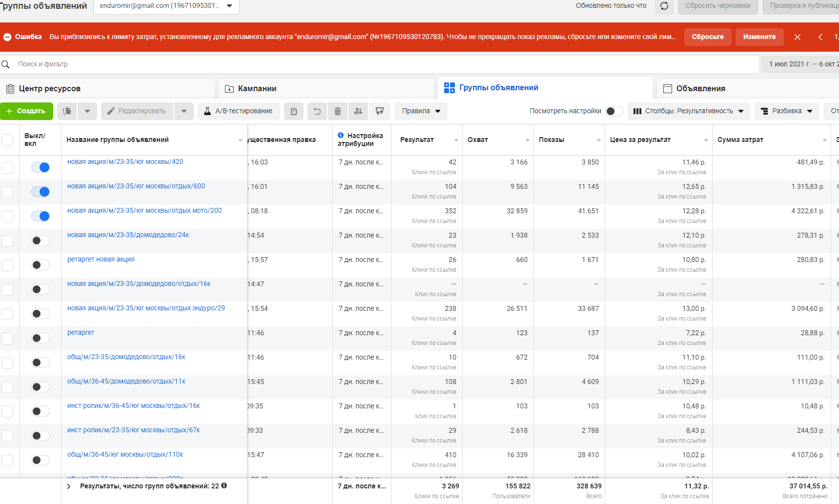The image size is (839, 504).
Task: Toggle off ad set отдых мото/200
Action: [41, 216]
